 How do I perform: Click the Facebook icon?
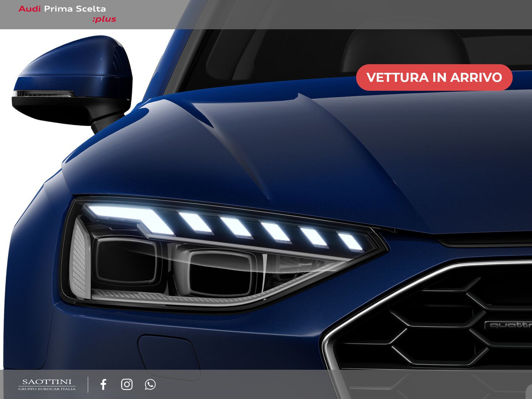[x=103, y=384]
